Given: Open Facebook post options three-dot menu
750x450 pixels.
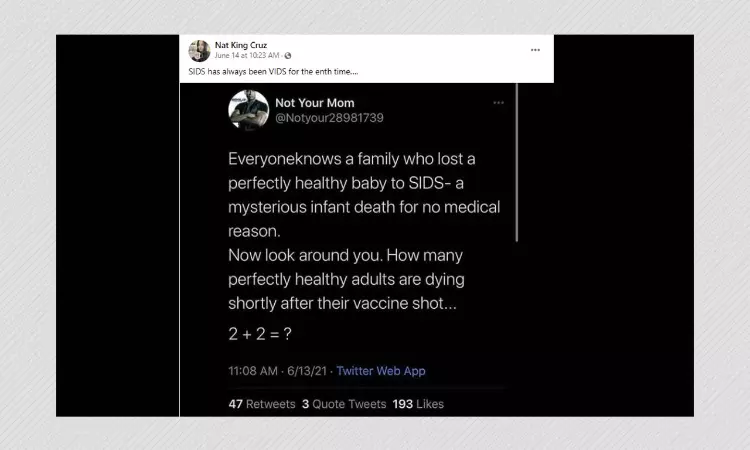Looking at the screenshot, I should tap(535, 50).
